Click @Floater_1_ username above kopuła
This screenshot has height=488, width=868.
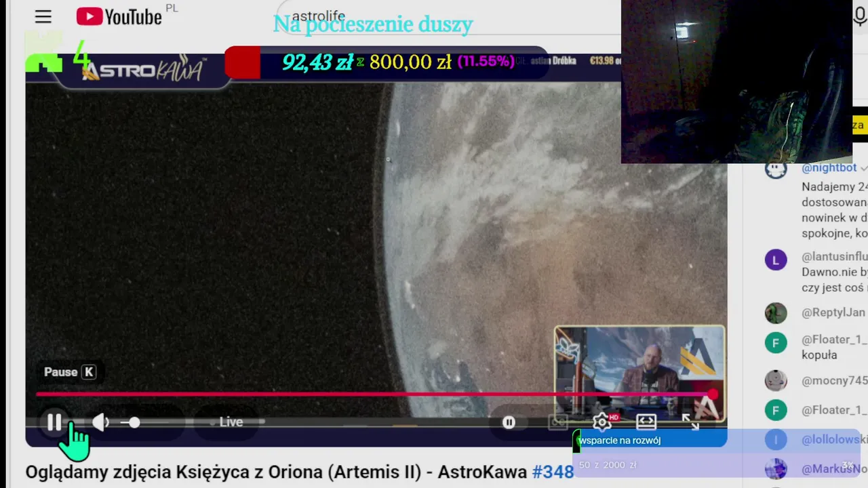tap(834, 340)
